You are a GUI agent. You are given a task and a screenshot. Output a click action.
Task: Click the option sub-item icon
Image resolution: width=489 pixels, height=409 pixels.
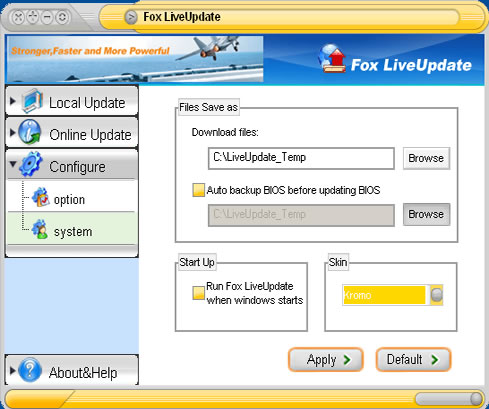[41, 197]
